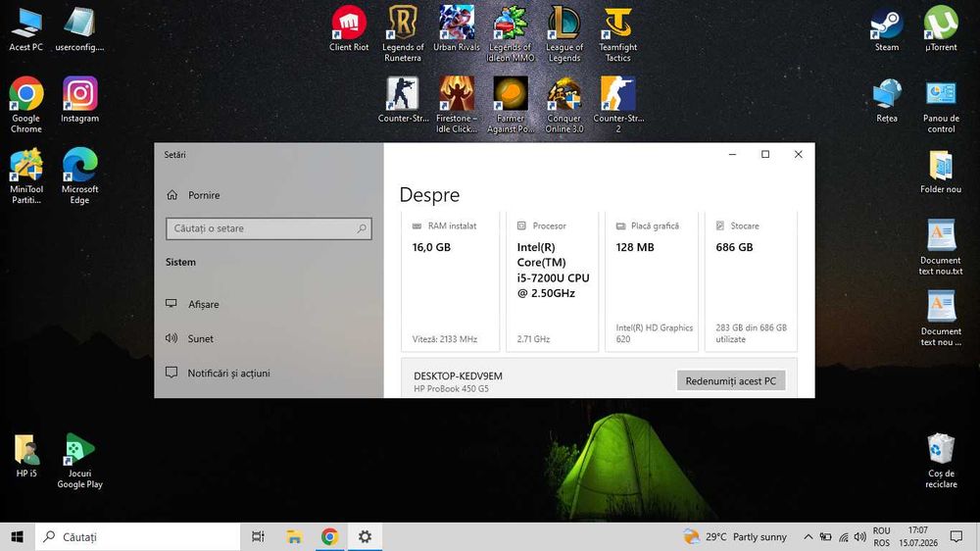Open Panou de control icon
This screenshot has width=980, height=551.
point(941,105)
